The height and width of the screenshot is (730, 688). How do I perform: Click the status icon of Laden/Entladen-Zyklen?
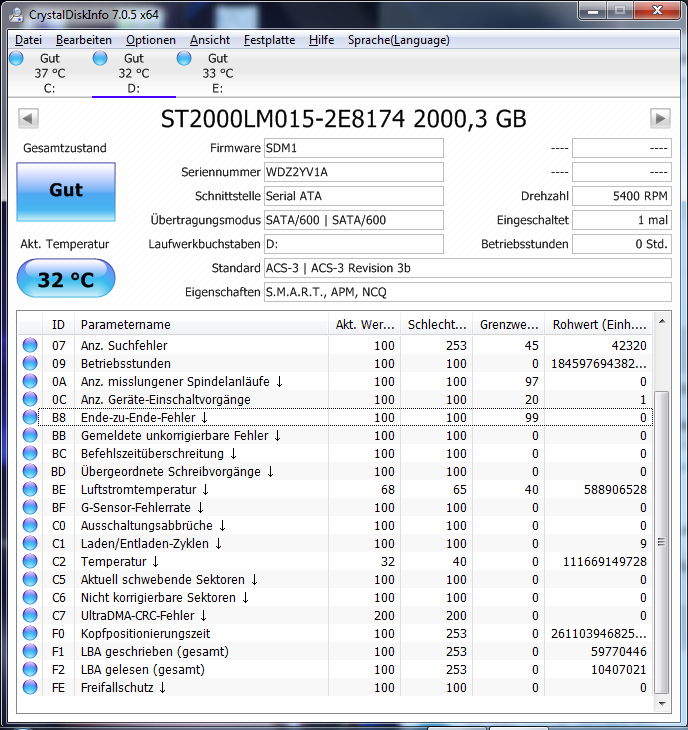point(30,543)
